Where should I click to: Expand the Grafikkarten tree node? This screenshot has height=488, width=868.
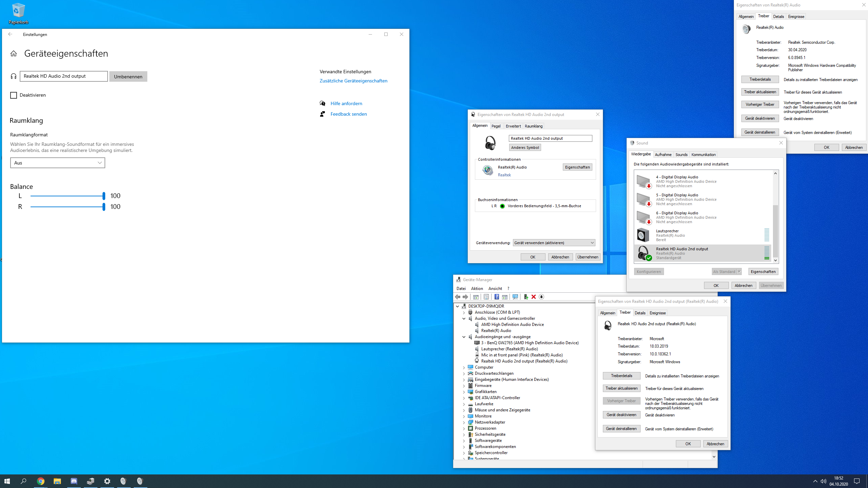click(x=464, y=392)
